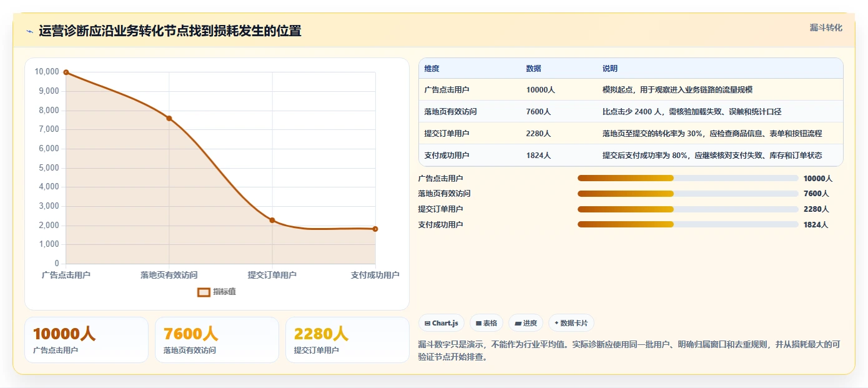Viewport: 868px width, 388px height.
Task: Click the 10,000 y-axis tick label
Action: pos(47,72)
